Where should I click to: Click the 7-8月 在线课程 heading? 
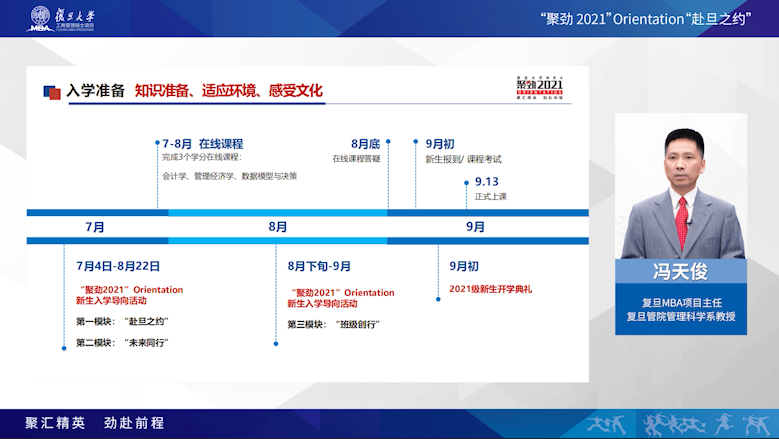203,144
